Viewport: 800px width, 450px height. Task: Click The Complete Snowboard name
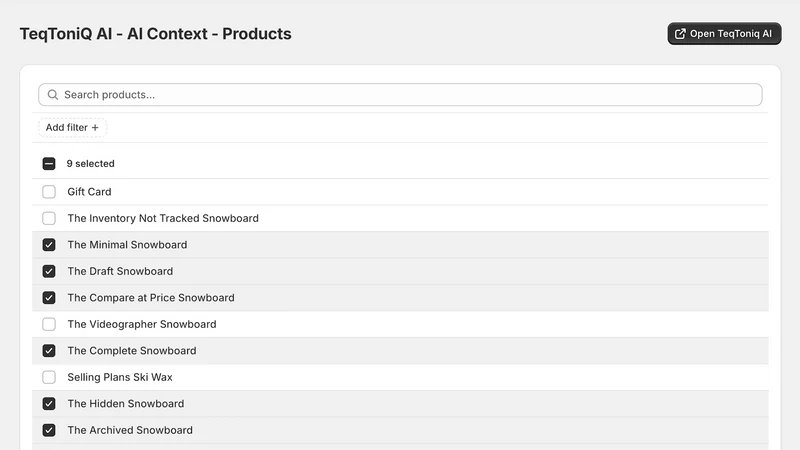[132, 351]
